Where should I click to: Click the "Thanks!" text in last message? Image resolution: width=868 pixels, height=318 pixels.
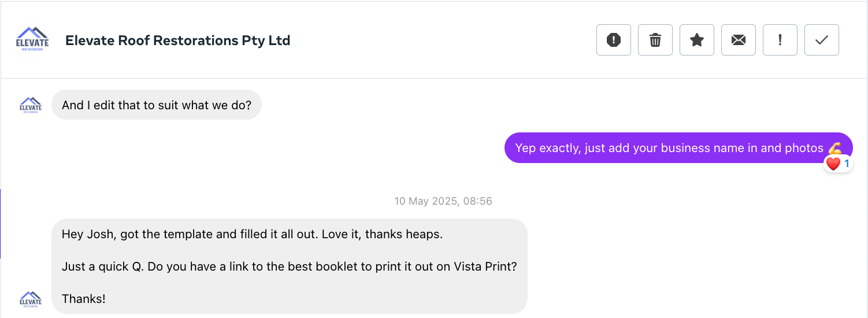point(84,299)
